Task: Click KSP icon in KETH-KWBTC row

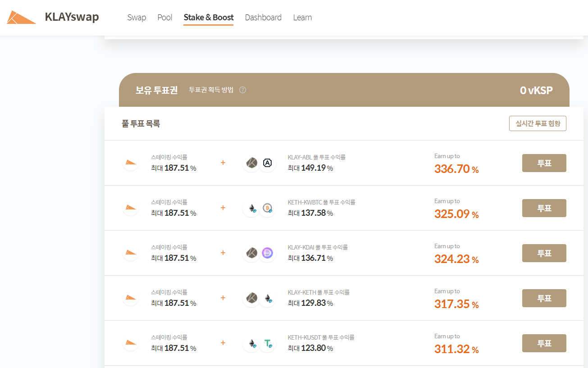Action: tap(131, 208)
